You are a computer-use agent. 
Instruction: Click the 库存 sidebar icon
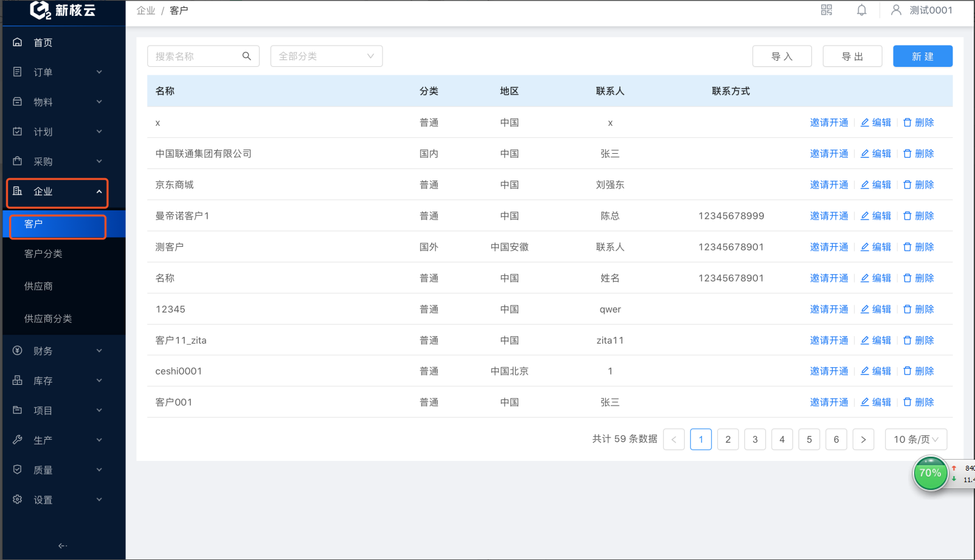click(x=18, y=380)
